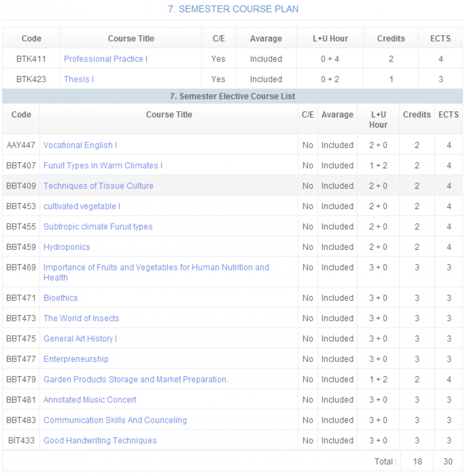
Task: Select the 1 + 2 hours in BBT479 row
Action: [378, 379]
